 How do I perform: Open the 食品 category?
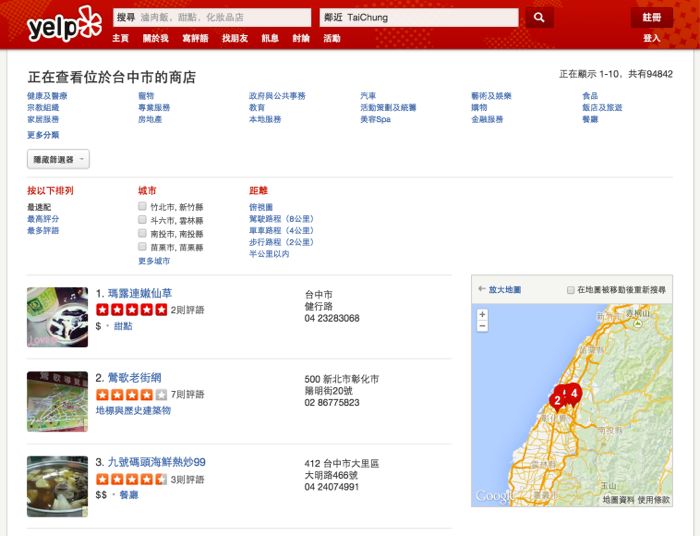(590, 96)
